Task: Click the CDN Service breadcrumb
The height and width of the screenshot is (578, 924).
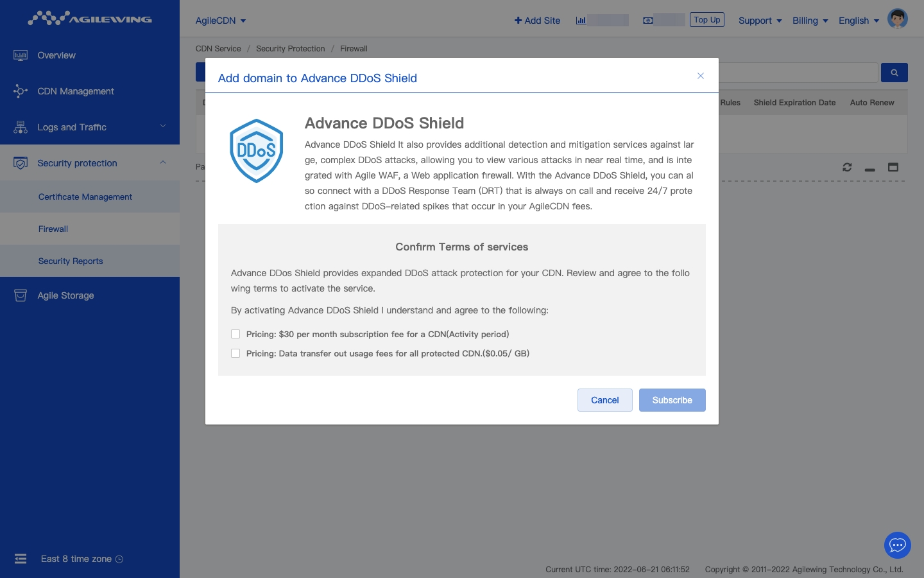Action: pos(218,49)
